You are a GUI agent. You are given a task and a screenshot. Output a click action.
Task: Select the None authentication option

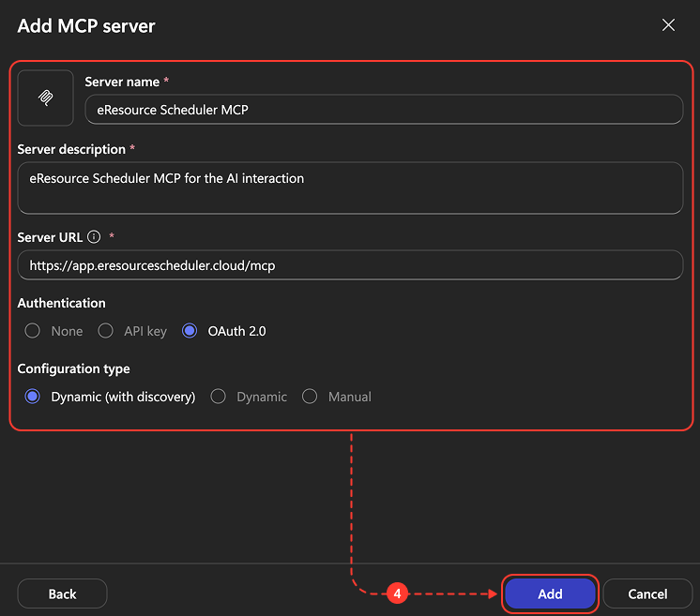pyautogui.click(x=32, y=331)
